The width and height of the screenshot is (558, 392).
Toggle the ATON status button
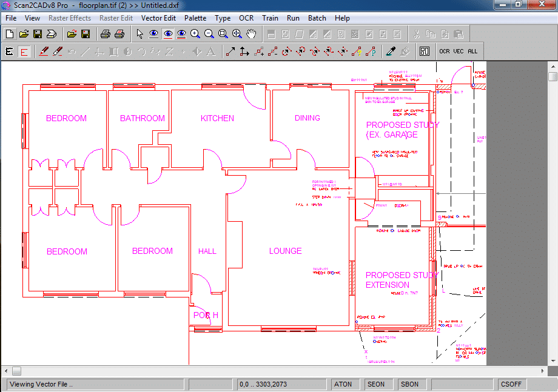[x=345, y=384]
